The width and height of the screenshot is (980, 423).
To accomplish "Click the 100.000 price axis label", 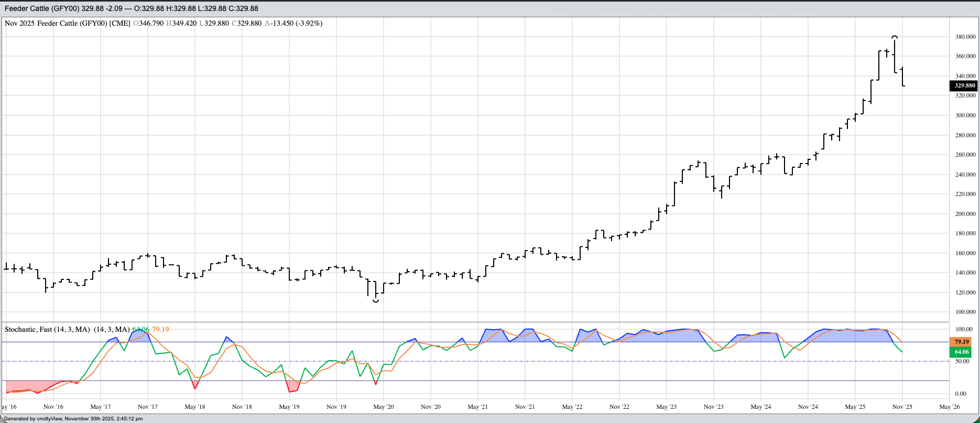I will click(965, 312).
